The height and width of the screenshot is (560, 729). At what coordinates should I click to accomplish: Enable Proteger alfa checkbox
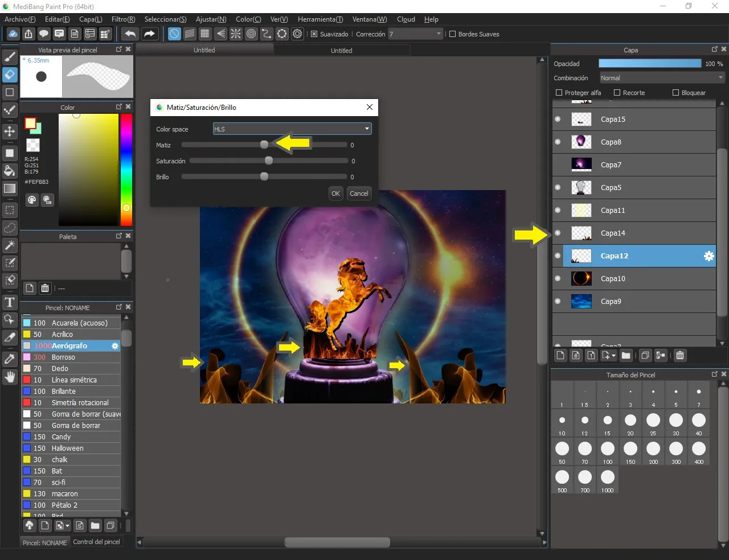(559, 93)
